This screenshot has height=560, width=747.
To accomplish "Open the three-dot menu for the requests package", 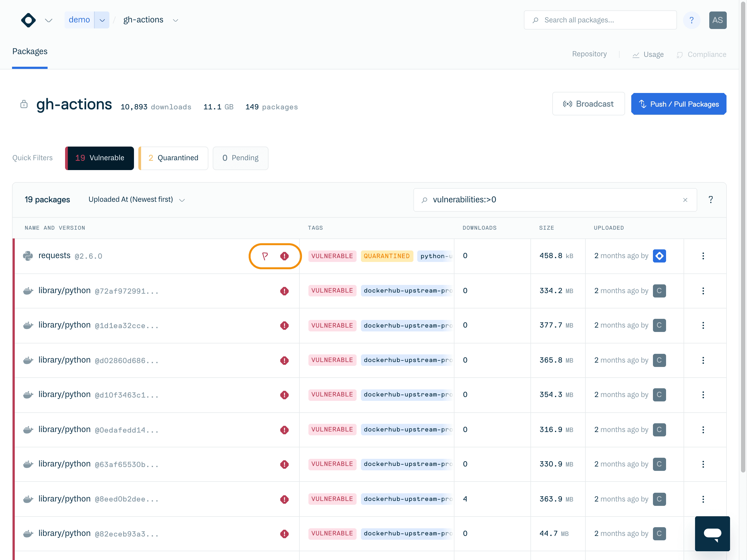I will tap(703, 256).
